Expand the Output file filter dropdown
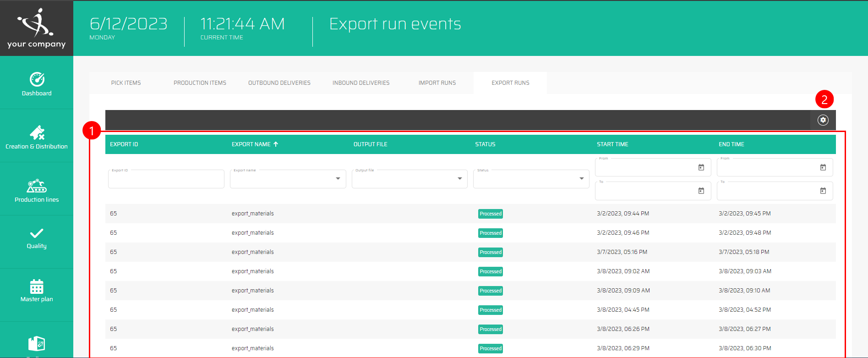This screenshot has width=868, height=358. click(x=459, y=179)
